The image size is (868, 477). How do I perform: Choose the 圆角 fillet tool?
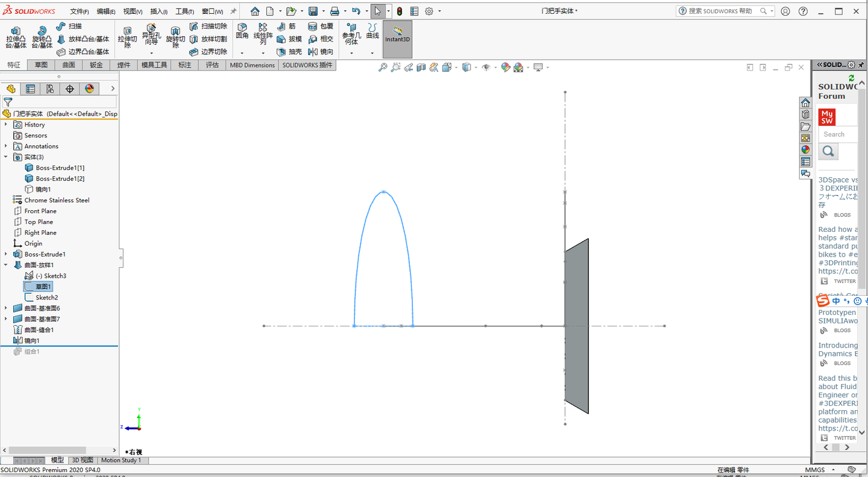coord(242,31)
